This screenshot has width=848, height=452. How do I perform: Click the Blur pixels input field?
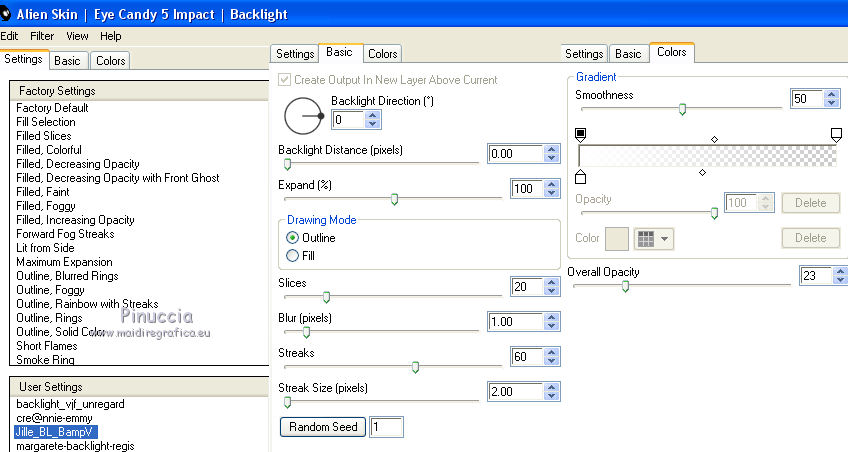[515, 322]
